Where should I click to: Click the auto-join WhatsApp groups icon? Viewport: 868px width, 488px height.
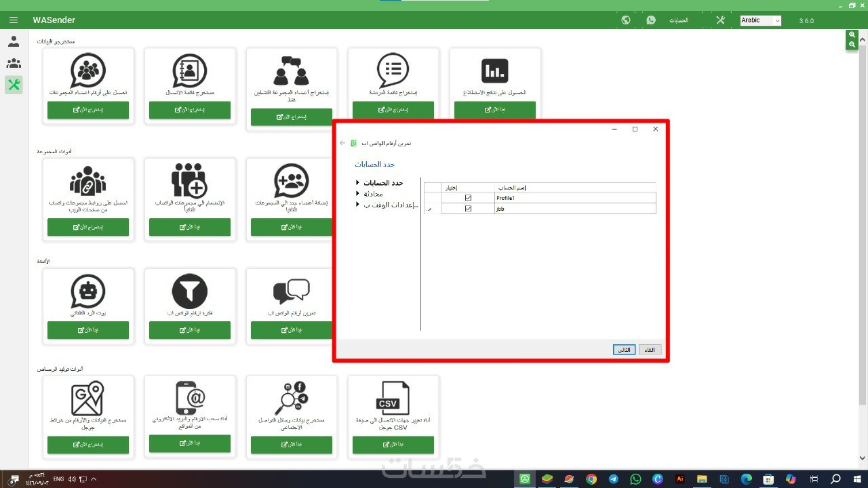pyautogui.click(x=190, y=180)
